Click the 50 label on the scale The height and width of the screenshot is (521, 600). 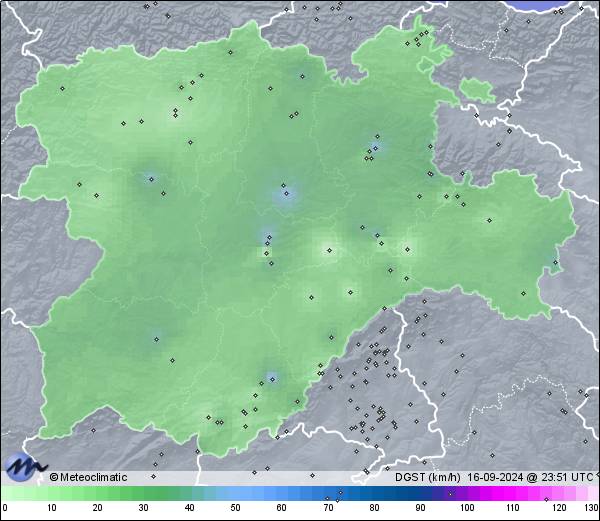pos(235,508)
